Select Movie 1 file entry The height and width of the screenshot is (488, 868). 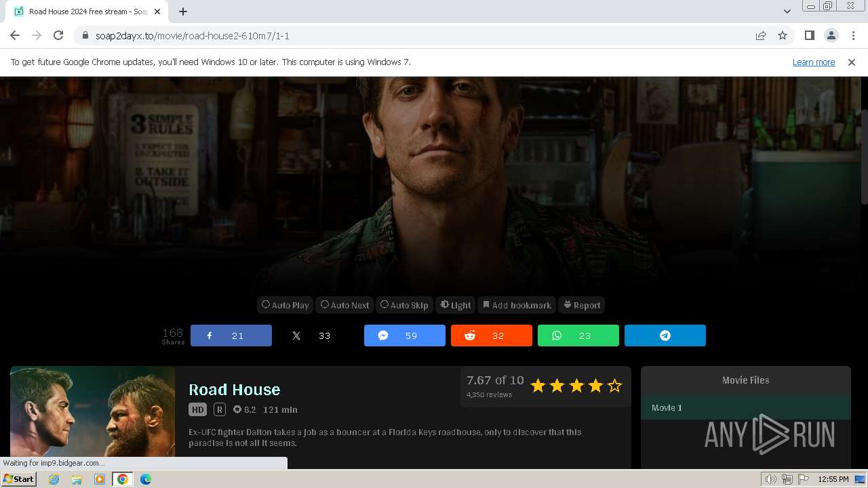tap(746, 407)
